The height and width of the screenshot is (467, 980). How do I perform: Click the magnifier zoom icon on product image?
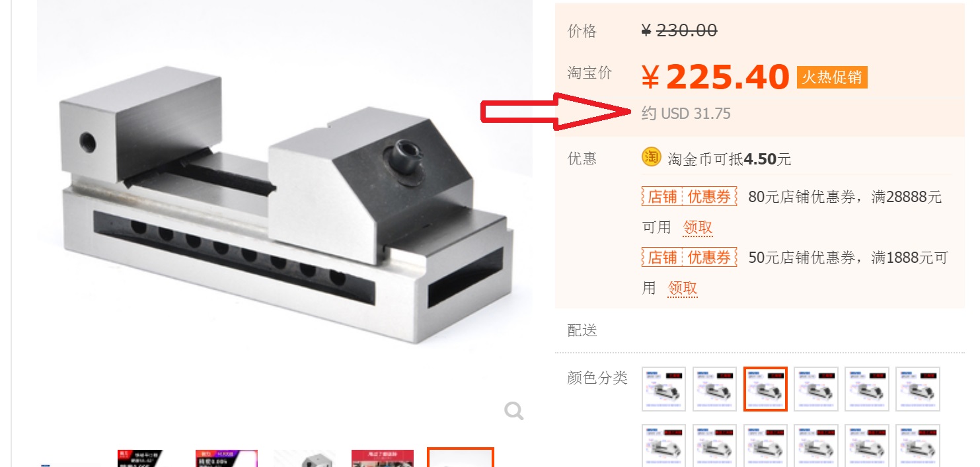pos(514,412)
